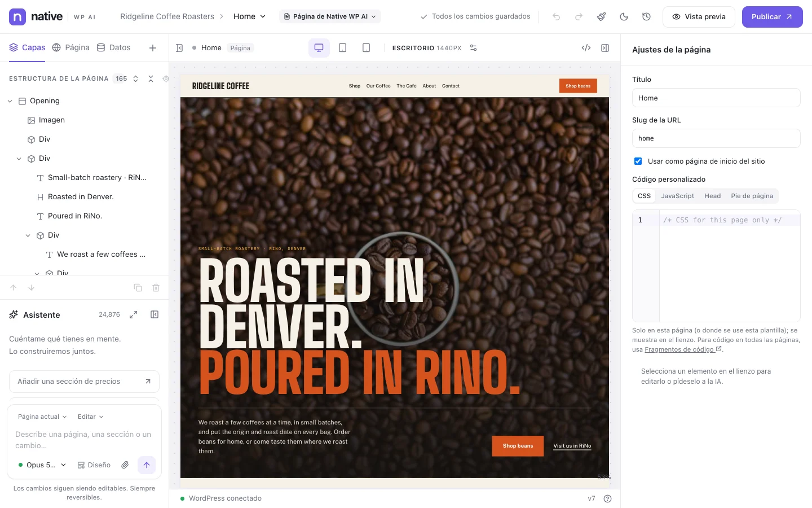Duplicate selected layer icon
Image resolution: width=812 pixels, height=508 pixels.
click(x=138, y=288)
